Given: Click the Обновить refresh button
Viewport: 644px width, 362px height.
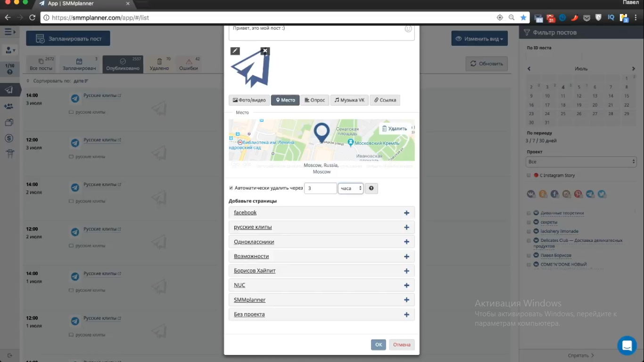Looking at the screenshot, I should [x=487, y=64].
